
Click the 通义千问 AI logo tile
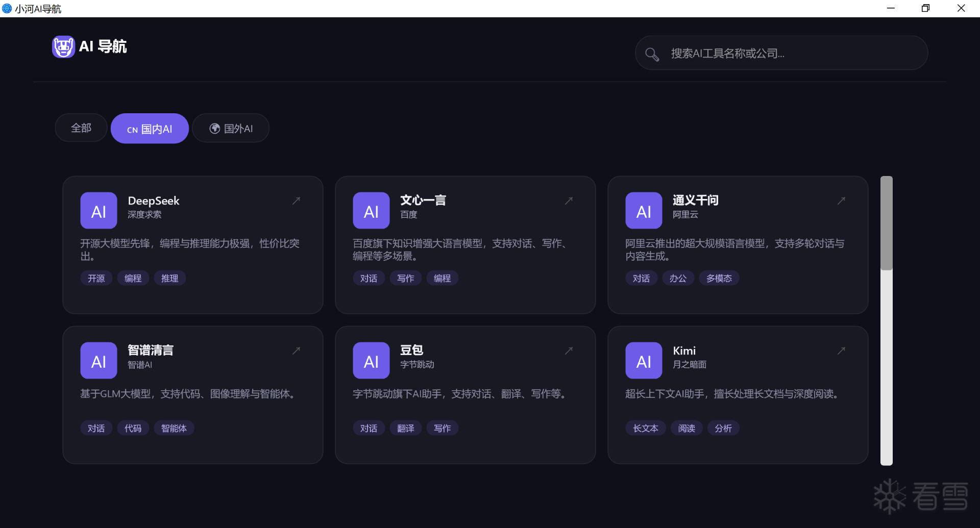[x=644, y=211]
